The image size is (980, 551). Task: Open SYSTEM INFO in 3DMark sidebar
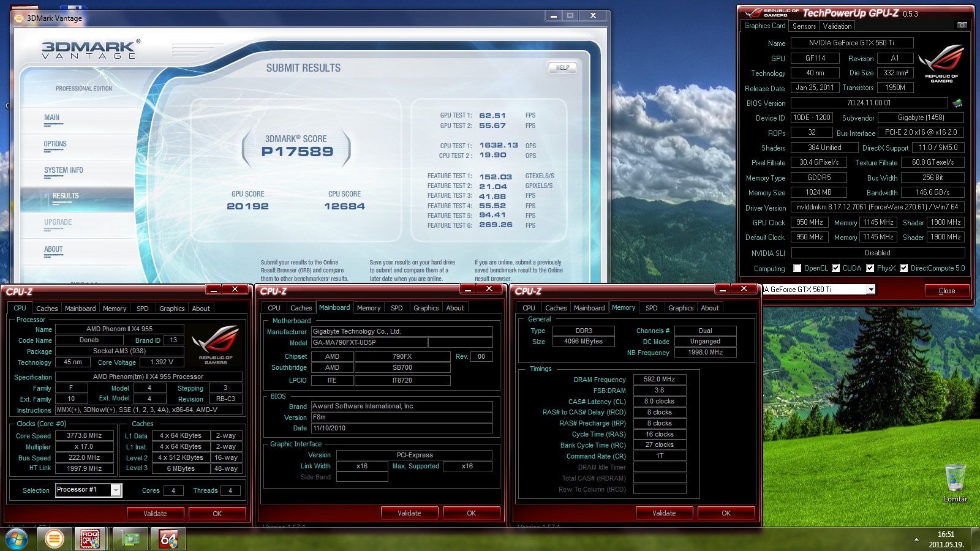tap(64, 171)
